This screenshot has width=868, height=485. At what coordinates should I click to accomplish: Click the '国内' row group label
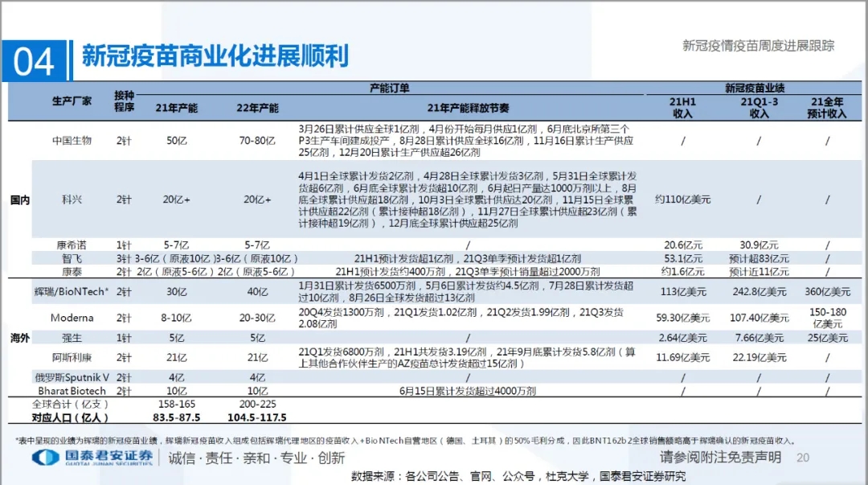(x=20, y=200)
